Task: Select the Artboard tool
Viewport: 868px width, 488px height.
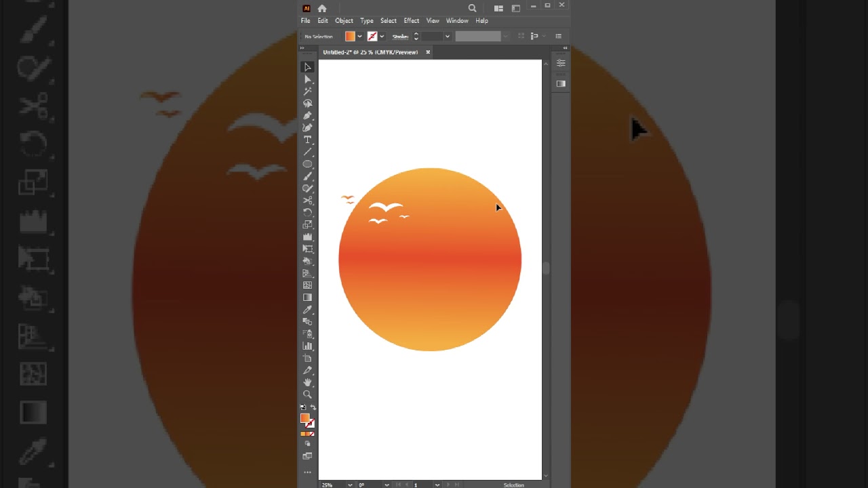Action: [x=307, y=359]
